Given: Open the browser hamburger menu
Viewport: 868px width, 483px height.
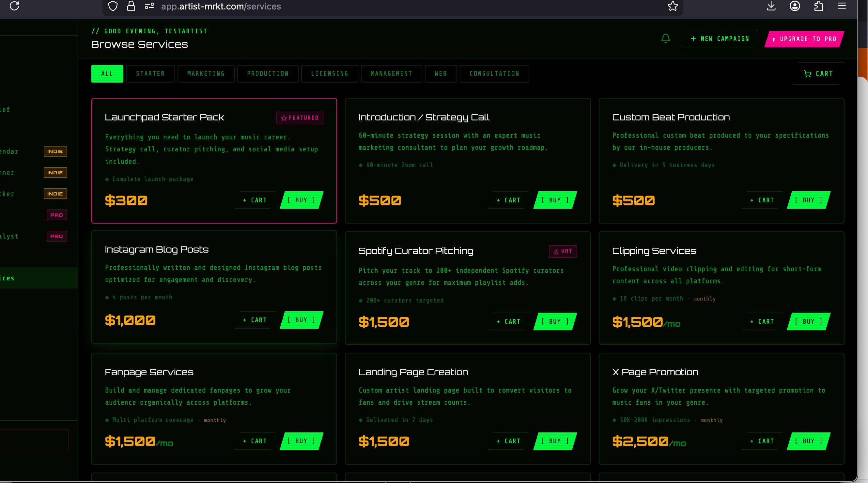Looking at the screenshot, I should (842, 6).
